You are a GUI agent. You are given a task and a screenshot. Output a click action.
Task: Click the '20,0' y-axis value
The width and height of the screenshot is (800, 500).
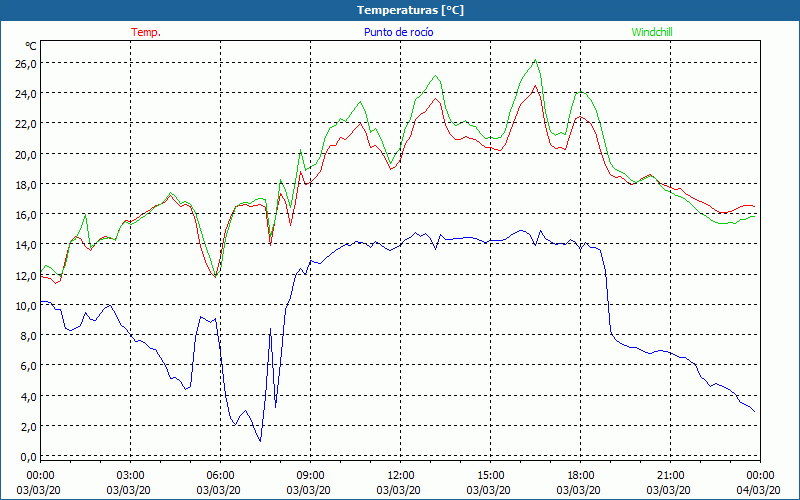pos(26,155)
